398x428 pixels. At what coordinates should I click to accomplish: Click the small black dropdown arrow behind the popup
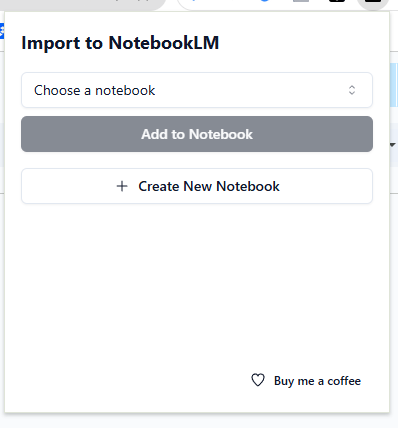[x=393, y=145]
